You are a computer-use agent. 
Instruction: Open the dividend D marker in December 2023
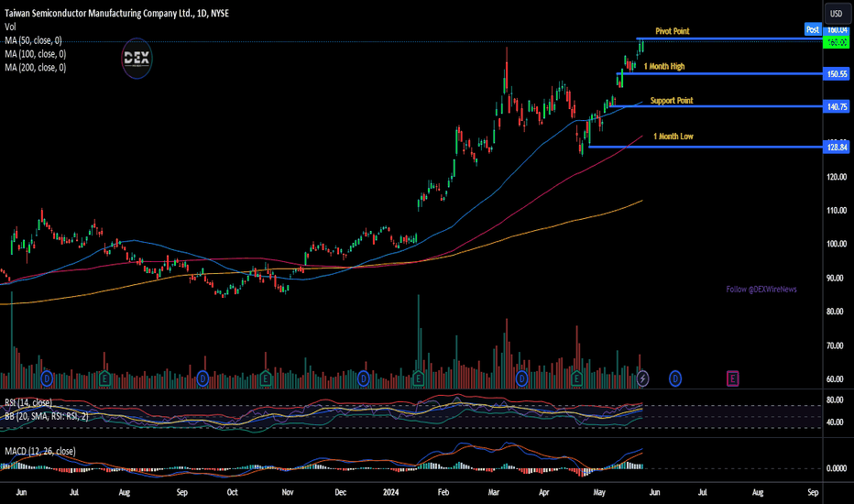(363, 378)
